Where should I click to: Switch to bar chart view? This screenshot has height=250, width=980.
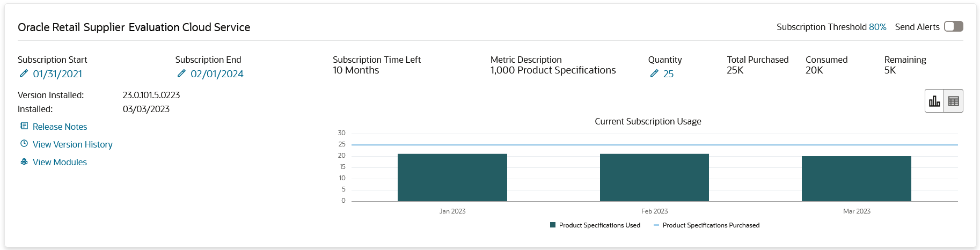(x=934, y=101)
